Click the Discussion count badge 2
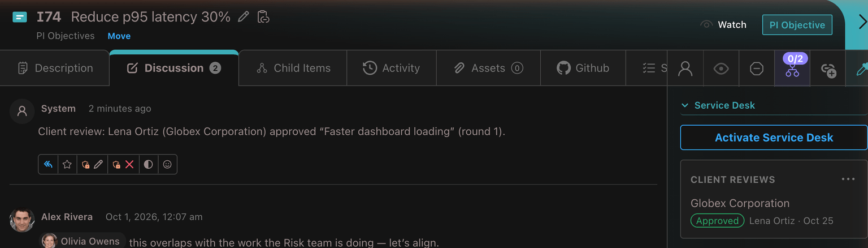This screenshot has height=248, width=868. coord(215,69)
